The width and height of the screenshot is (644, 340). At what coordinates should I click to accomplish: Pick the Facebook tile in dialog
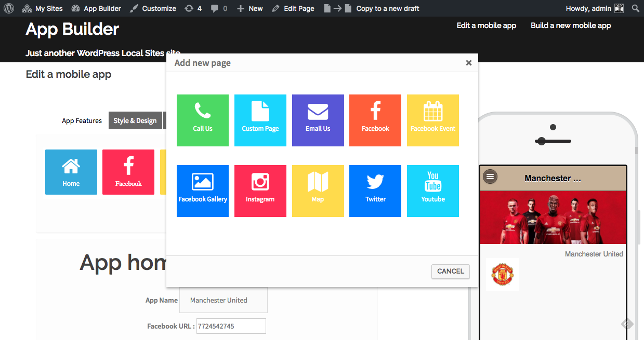(x=375, y=120)
